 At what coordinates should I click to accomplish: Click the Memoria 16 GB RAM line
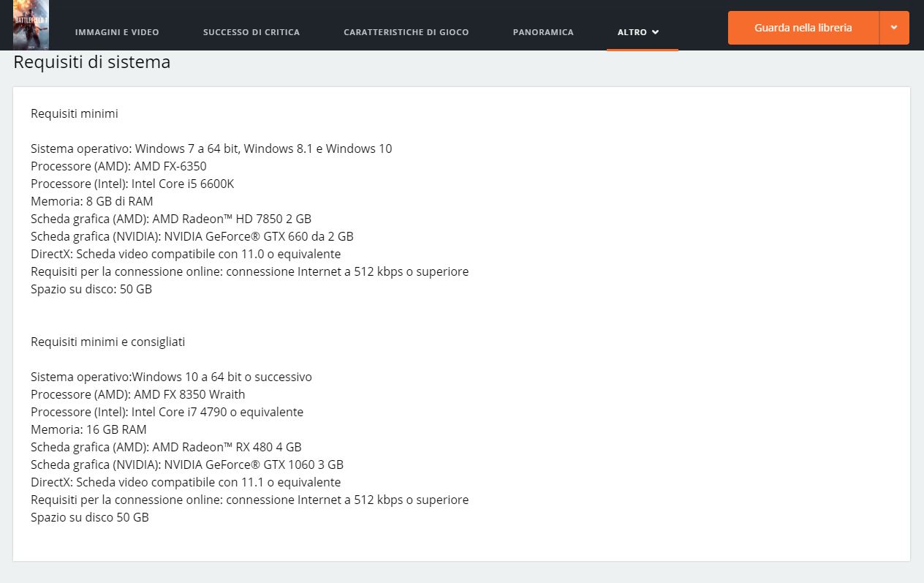88,429
